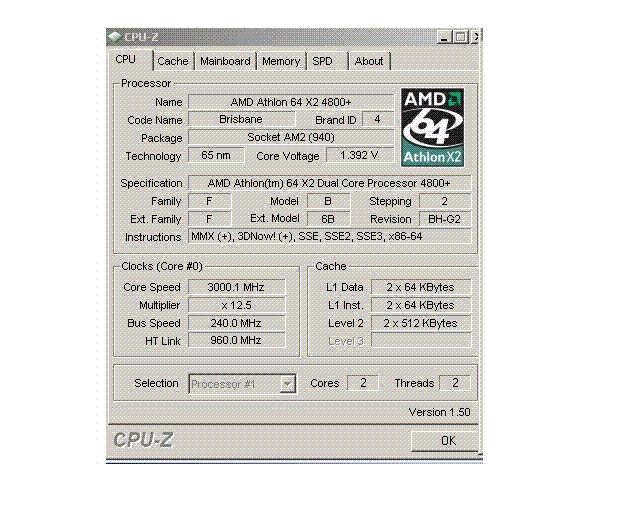Click the Name field AMD Athlon 64 X2 4800+
This screenshot has height=512, width=640.
coord(291,102)
